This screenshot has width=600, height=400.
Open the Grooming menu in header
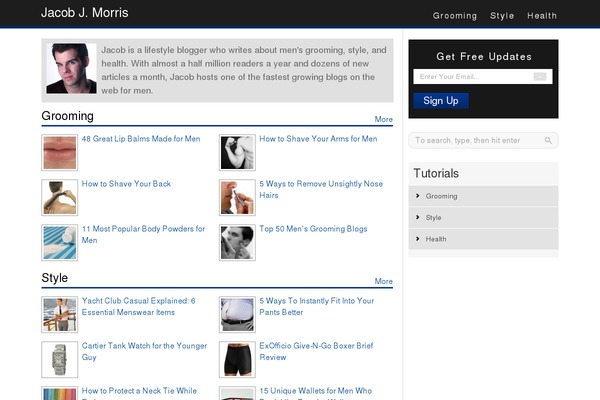coord(455,16)
